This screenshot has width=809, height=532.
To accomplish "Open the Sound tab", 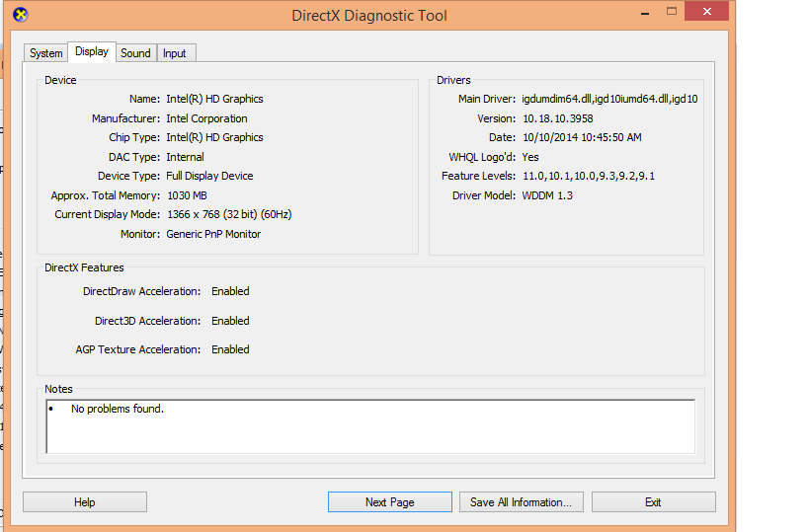I will click(x=135, y=53).
